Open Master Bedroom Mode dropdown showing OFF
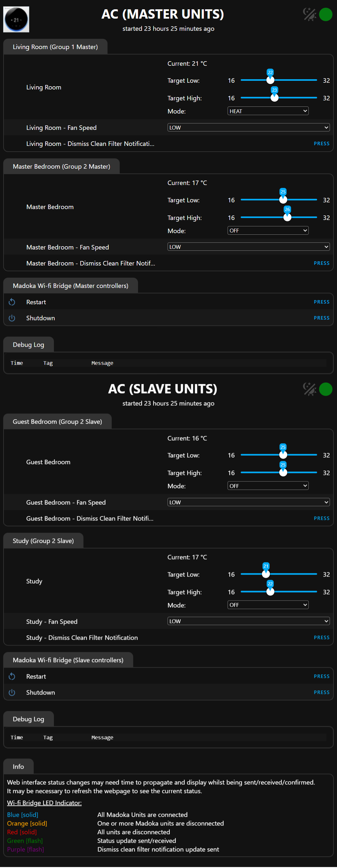The image size is (337, 868). 268,231
